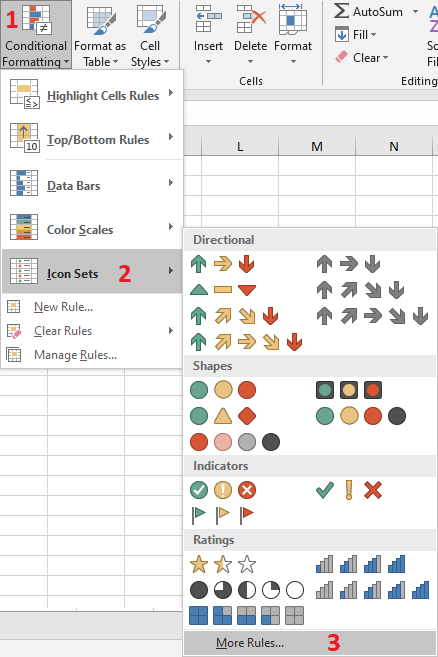The image size is (438, 657).
Task: Open the Cell Styles gallery
Action: click(150, 35)
